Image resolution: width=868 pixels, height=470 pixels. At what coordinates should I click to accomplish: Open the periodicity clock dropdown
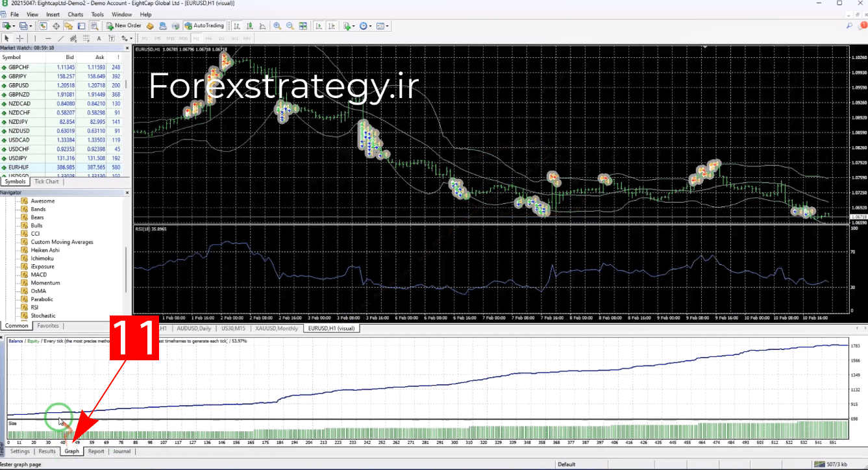coord(366,26)
